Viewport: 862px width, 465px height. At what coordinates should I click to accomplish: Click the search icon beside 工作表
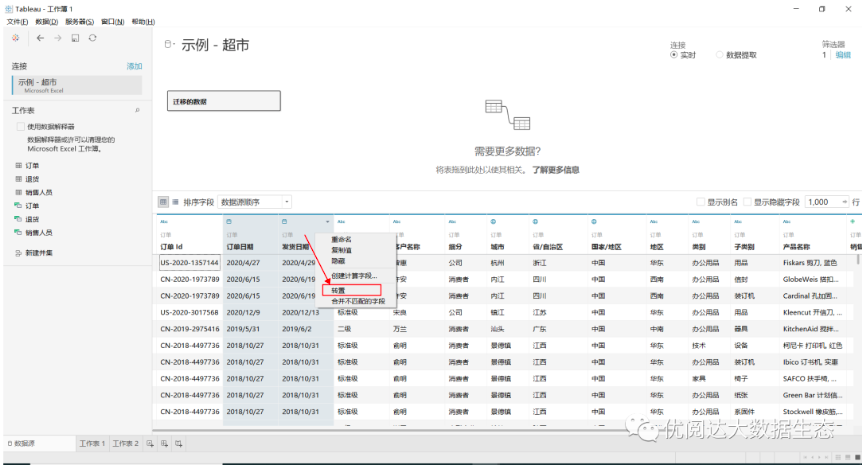pyautogui.click(x=136, y=110)
